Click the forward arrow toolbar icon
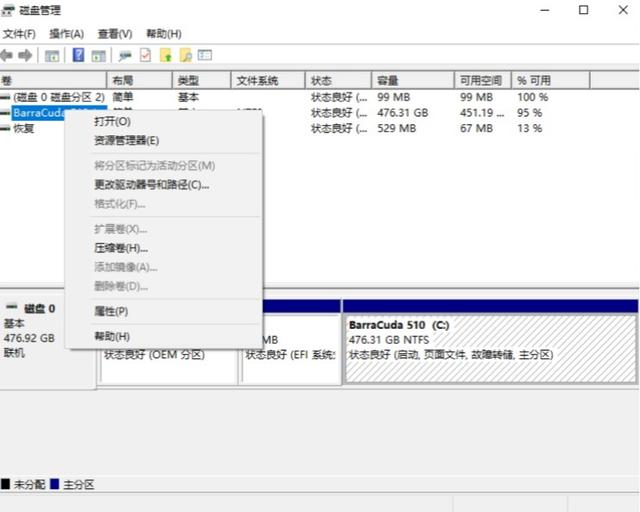640x512 pixels. tap(25, 56)
